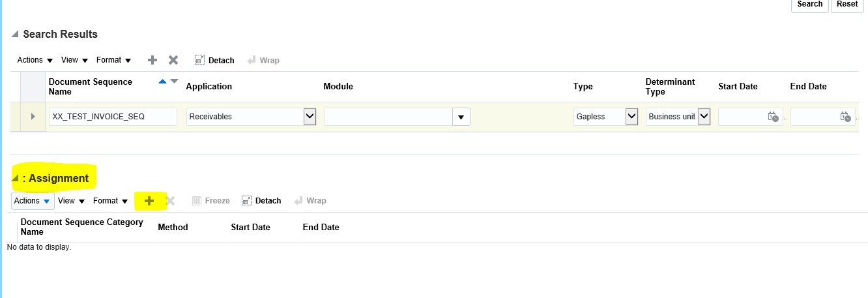Sort Document Sequence Name ascending arrow
The width and height of the screenshot is (868, 298).
pos(163,82)
